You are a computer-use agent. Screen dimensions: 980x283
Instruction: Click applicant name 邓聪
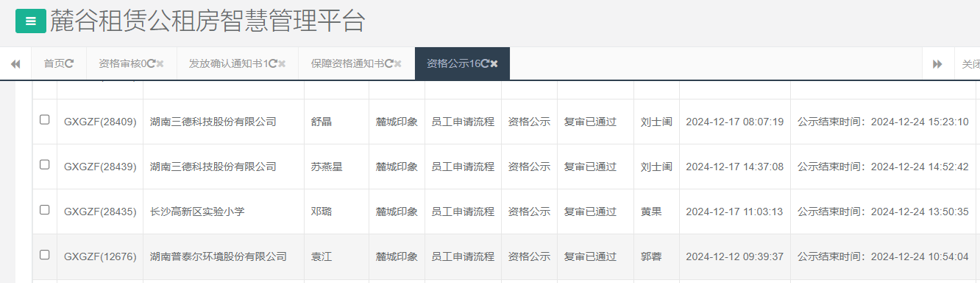[322, 212]
